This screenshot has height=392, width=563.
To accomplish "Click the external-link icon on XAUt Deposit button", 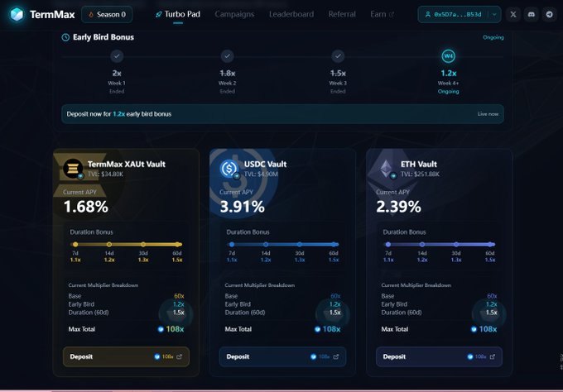I will 179,357.
